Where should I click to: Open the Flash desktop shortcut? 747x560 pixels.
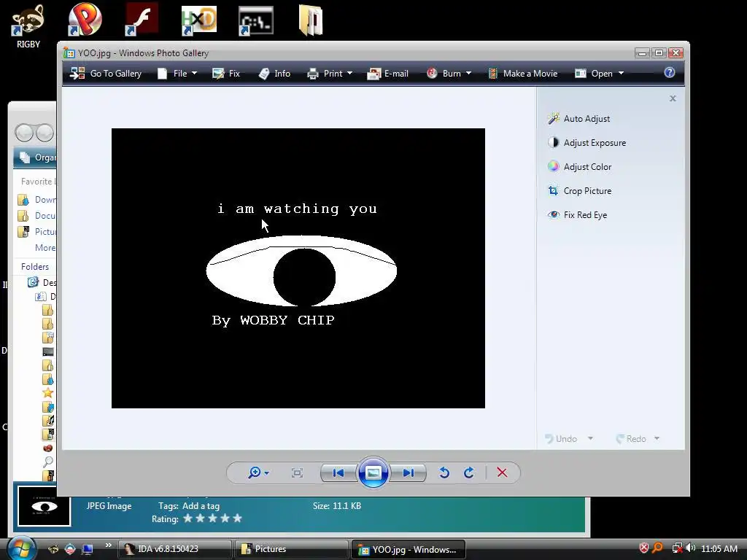[x=142, y=20]
